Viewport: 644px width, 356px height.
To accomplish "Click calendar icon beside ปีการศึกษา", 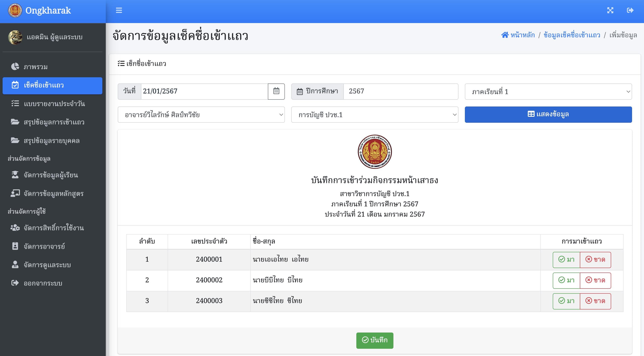I will (299, 92).
